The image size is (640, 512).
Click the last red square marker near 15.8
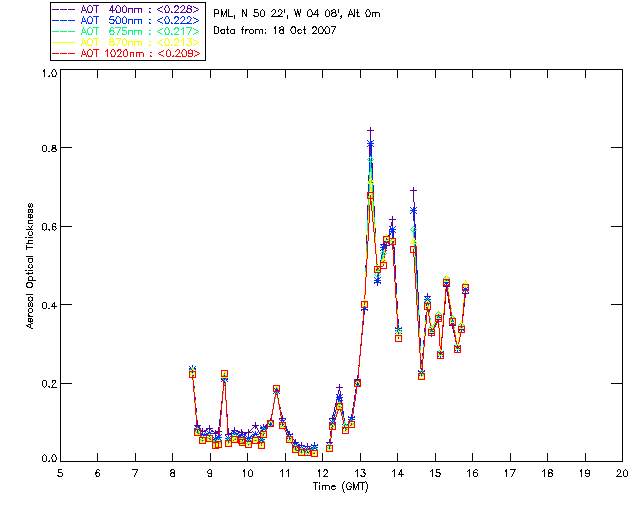[465, 288]
